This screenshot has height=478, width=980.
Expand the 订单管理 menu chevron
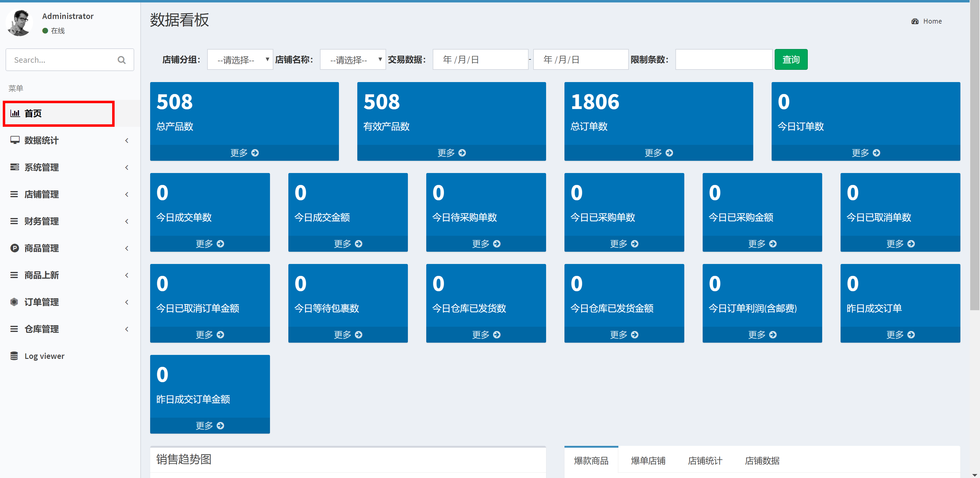[x=127, y=302]
